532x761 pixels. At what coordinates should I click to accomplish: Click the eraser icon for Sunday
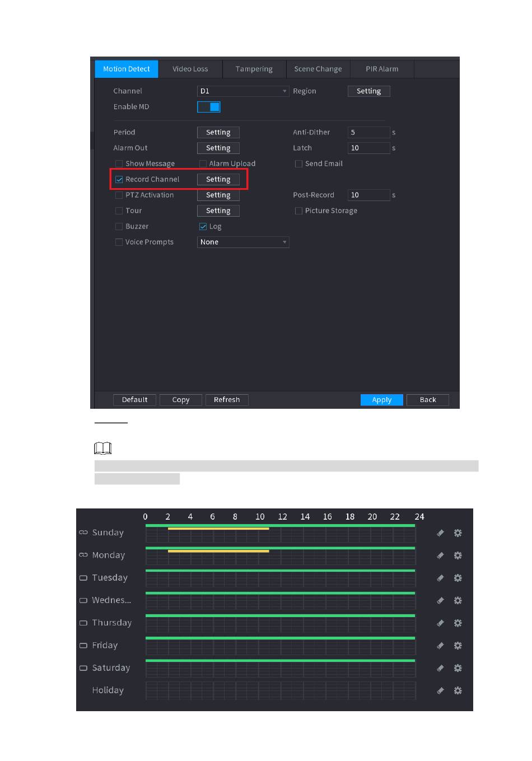440,533
